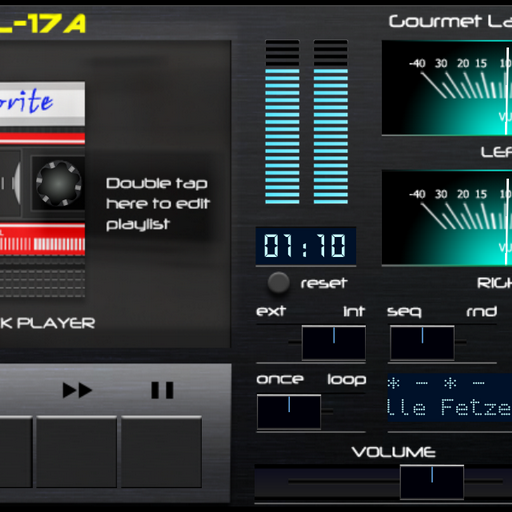Click the 'once' label text

(x=280, y=379)
